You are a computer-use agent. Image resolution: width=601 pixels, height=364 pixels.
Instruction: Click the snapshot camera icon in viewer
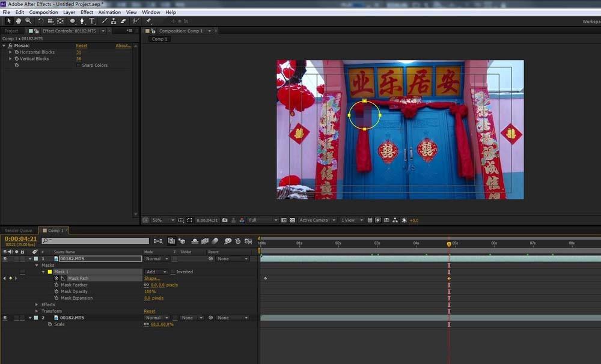225,220
